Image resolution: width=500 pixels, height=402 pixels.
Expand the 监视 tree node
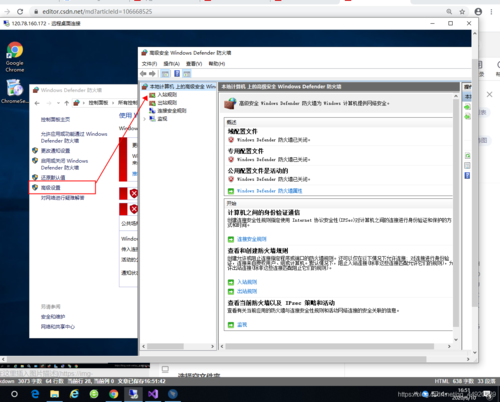click(144, 119)
